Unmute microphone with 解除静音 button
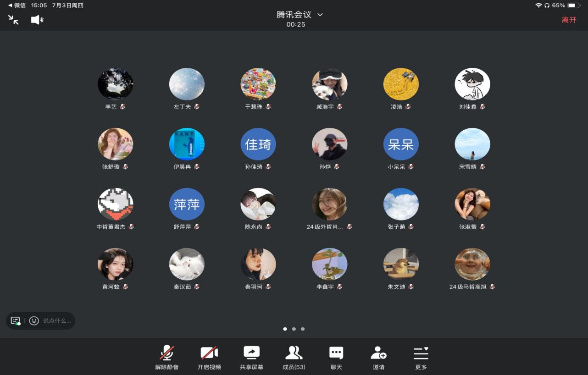588x375 pixels. coord(166,358)
